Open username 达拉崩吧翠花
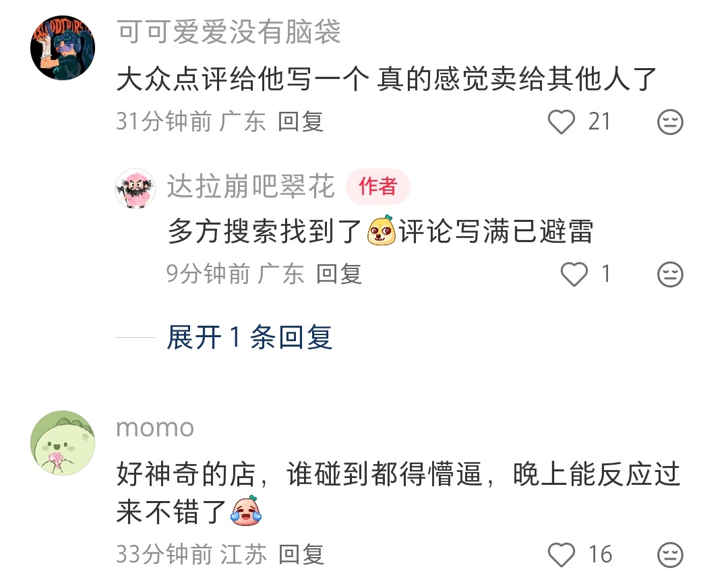The width and height of the screenshot is (728, 584). (251, 186)
